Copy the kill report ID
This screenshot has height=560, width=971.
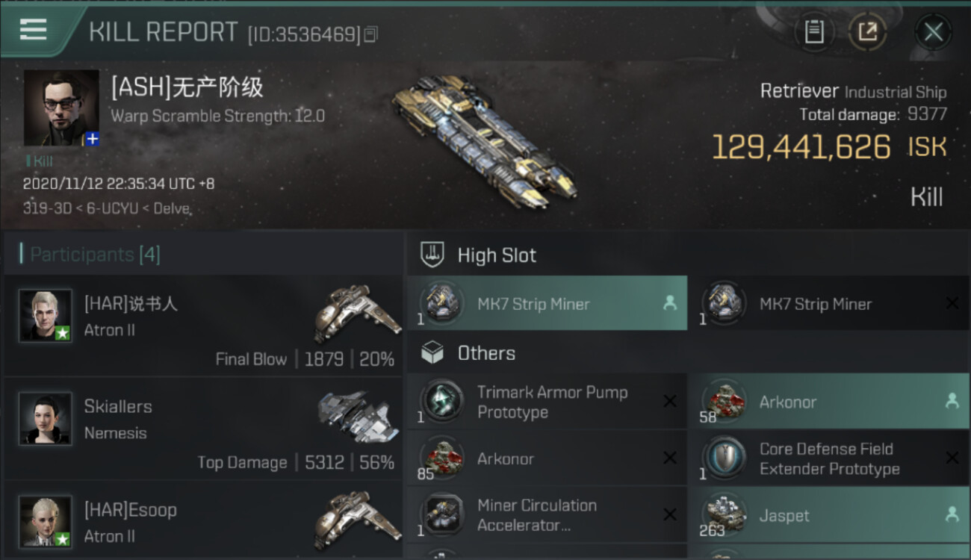point(371,34)
